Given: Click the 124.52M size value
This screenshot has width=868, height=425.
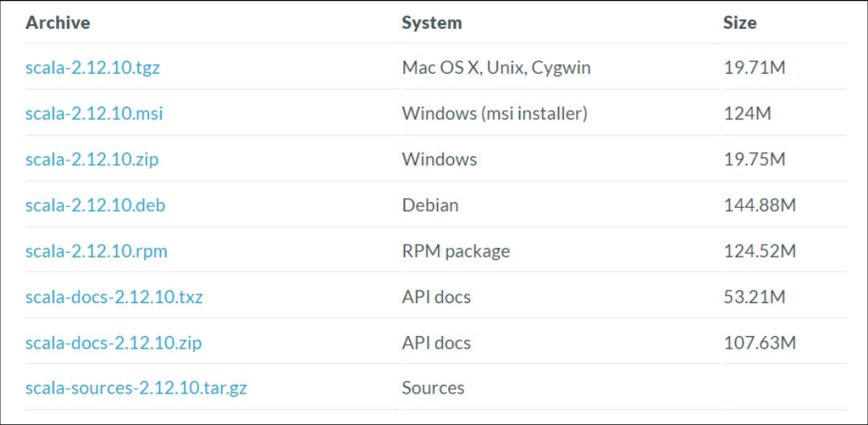Looking at the screenshot, I should point(760,251).
